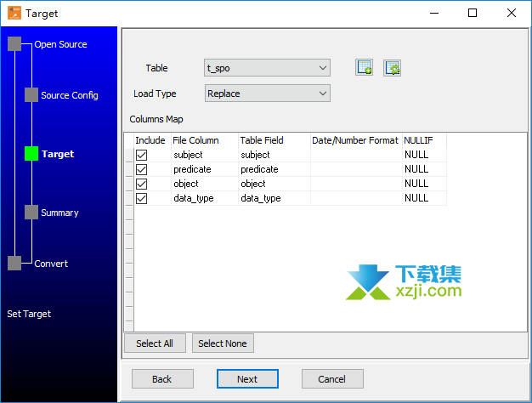
Task: Select Table Field cell for object
Action: (274, 184)
